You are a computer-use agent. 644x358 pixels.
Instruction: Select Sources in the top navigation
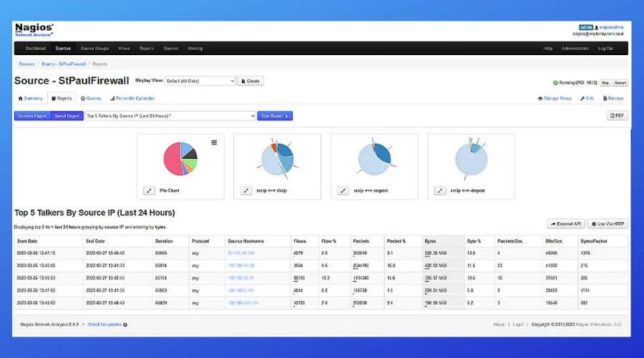tap(63, 49)
